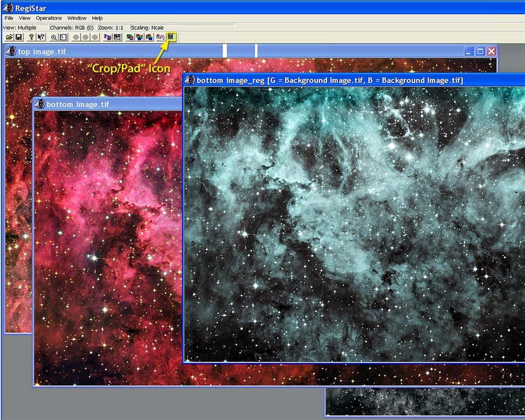This screenshot has height=420, width=525.
Task: Toggle the first gray channel circle button
Action: tap(76, 37)
